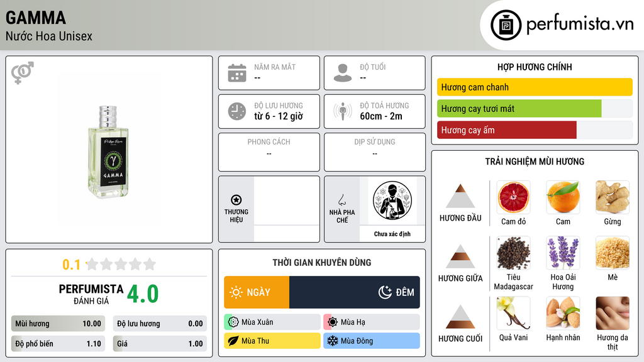
Task: Select the Mùa Đông season chip
Action: pos(372,341)
